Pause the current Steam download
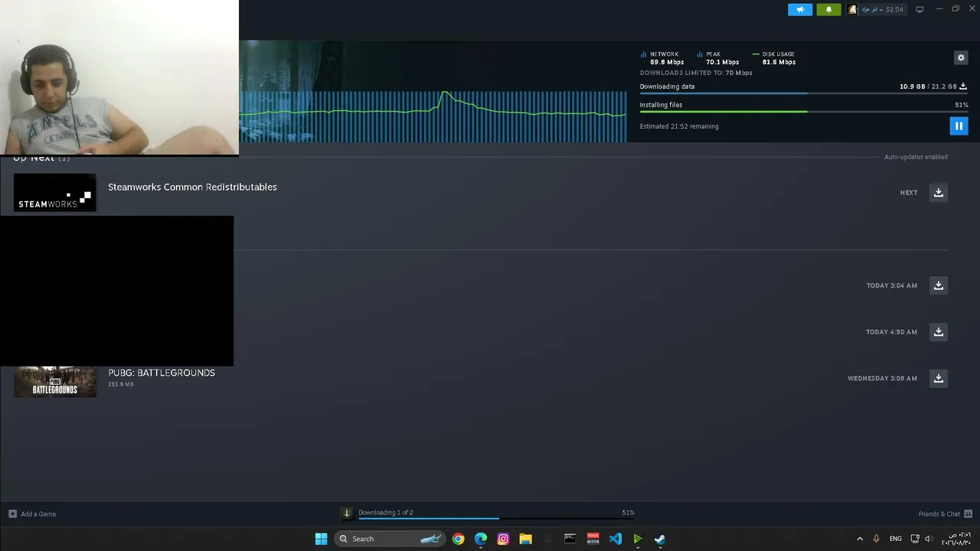This screenshot has width=980, height=551. (959, 126)
